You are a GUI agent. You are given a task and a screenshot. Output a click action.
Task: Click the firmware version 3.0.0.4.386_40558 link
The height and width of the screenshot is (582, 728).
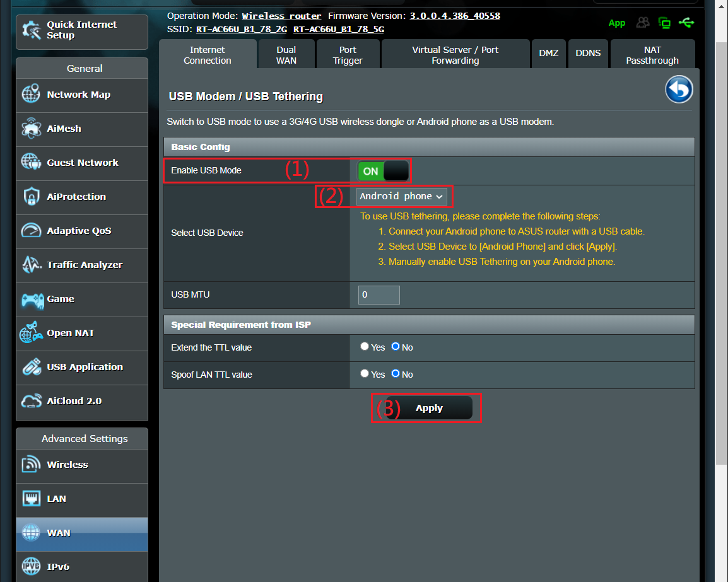click(455, 16)
